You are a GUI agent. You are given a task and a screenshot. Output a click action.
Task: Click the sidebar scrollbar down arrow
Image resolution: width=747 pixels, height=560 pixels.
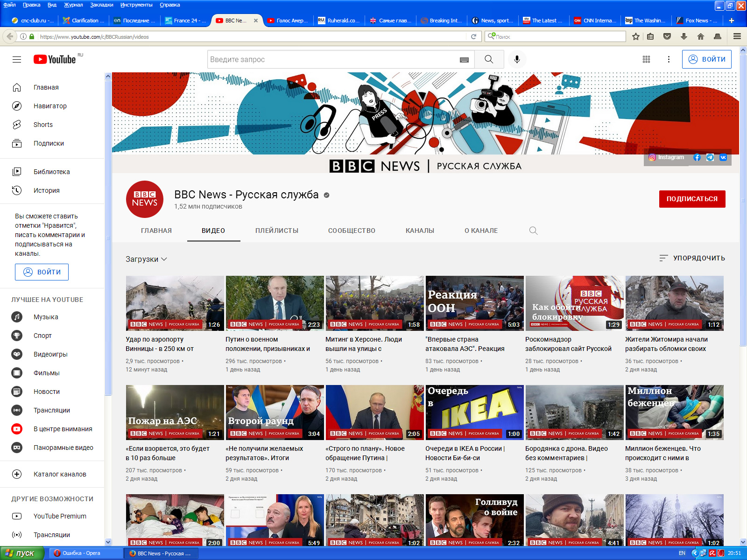108,542
